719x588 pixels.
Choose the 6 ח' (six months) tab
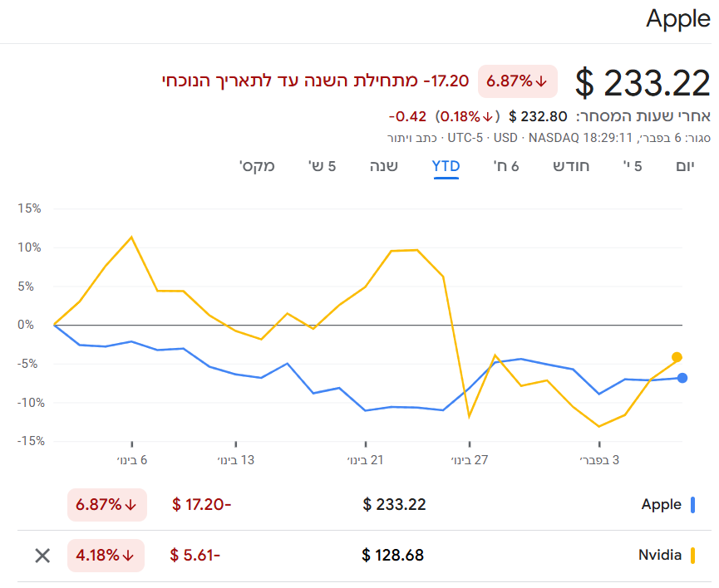506,166
